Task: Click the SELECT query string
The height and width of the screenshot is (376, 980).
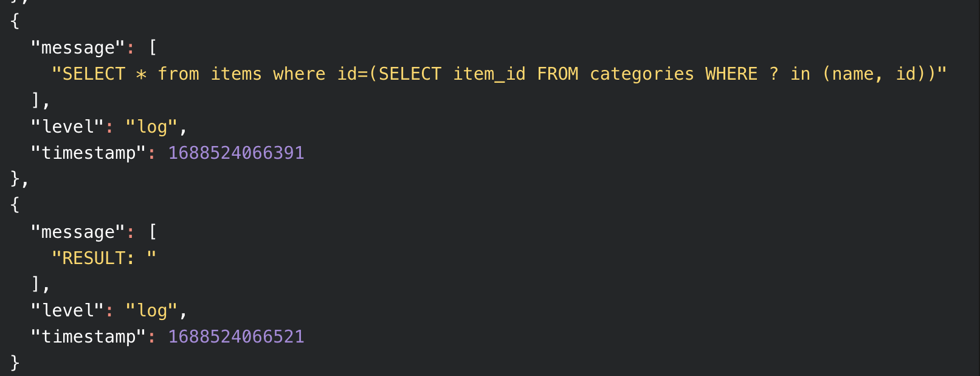Action: (499, 74)
